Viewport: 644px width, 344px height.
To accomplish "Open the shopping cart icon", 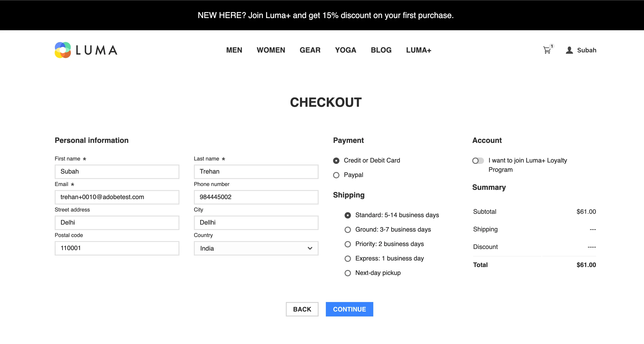I will point(547,50).
